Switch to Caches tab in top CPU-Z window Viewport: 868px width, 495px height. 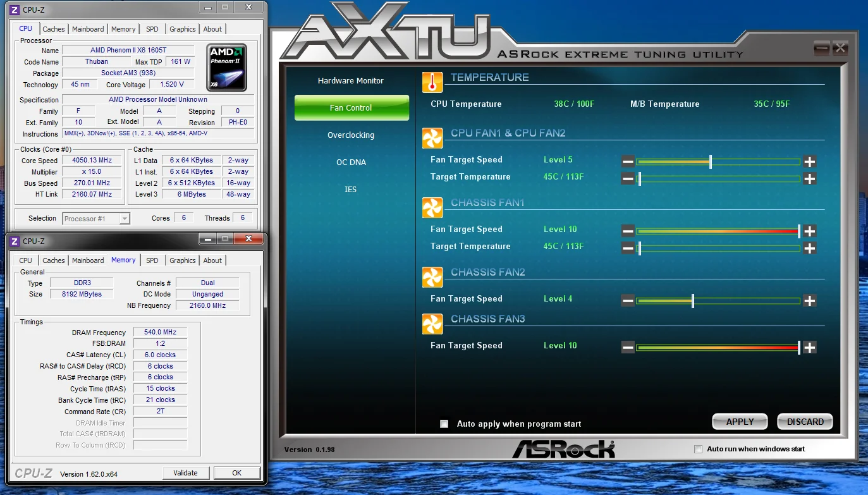coord(54,29)
